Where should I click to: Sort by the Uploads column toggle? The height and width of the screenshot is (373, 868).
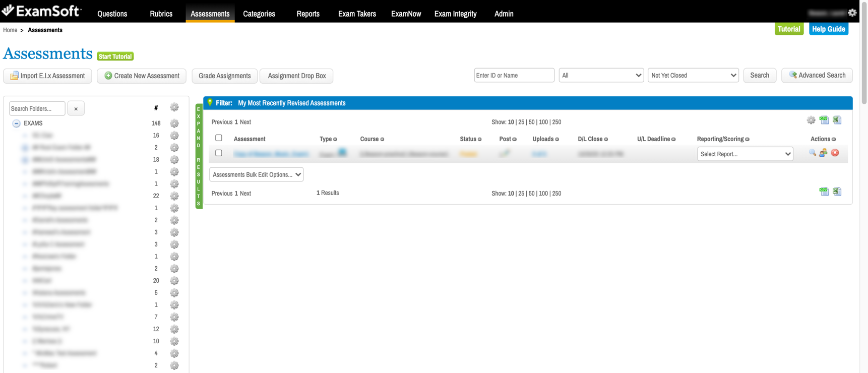[557, 140]
